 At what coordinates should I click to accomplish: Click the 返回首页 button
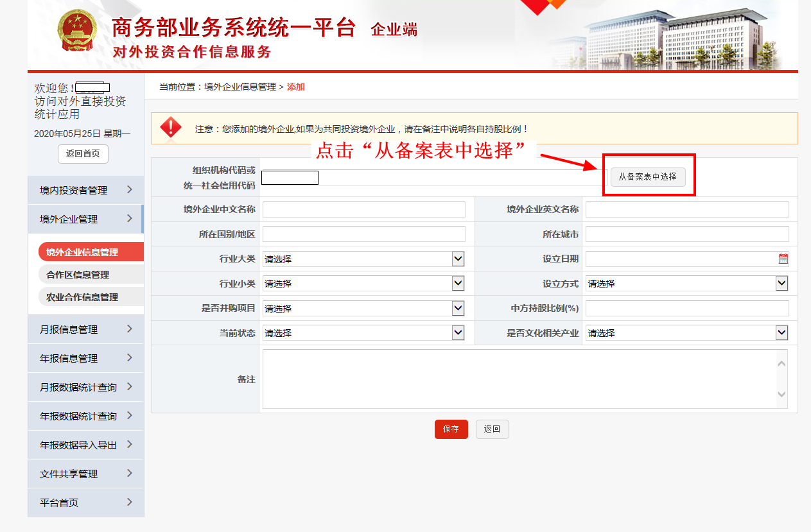pos(83,154)
